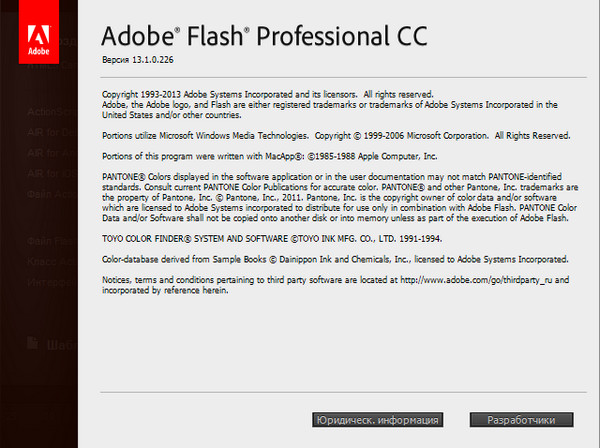Open the Юридическ. информация legal notice
600x448 pixels.
377,419
